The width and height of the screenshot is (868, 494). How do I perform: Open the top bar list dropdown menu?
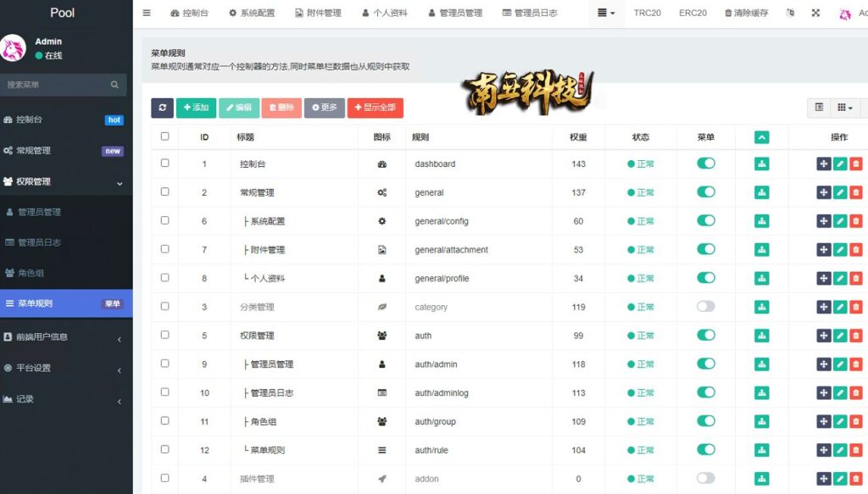click(606, 13)
